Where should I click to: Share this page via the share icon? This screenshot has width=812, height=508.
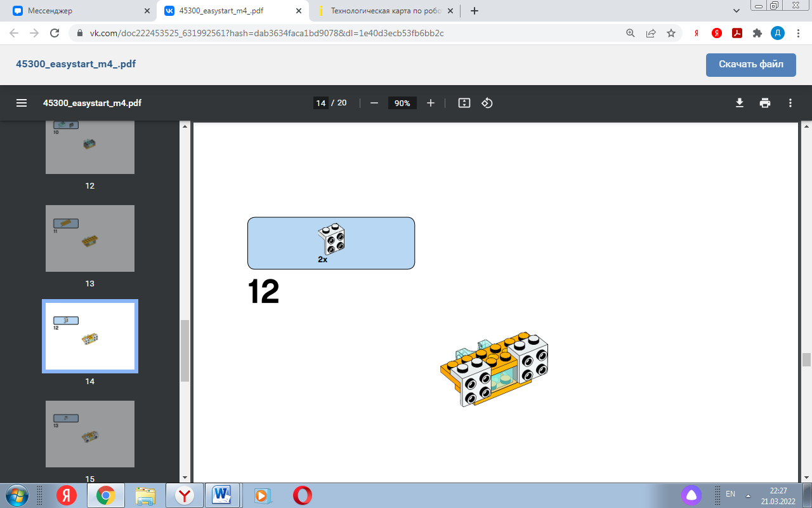pos(651,33)
